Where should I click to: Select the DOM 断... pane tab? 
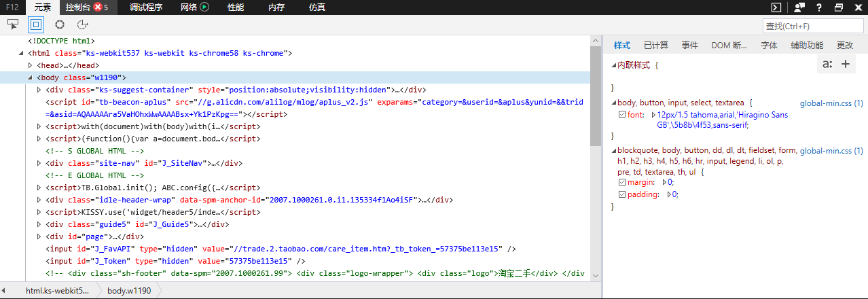pyautogui.click(x=729, y=46)
